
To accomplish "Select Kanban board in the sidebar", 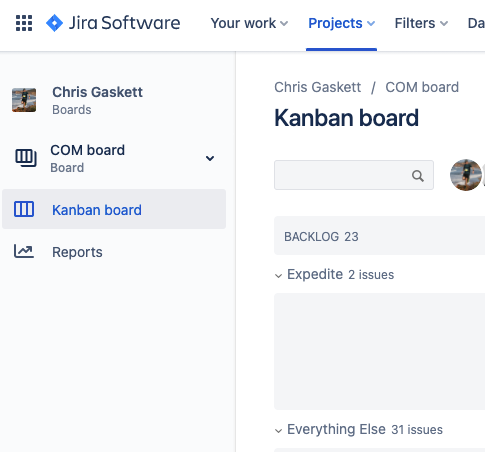I will [x=114, y=209].
